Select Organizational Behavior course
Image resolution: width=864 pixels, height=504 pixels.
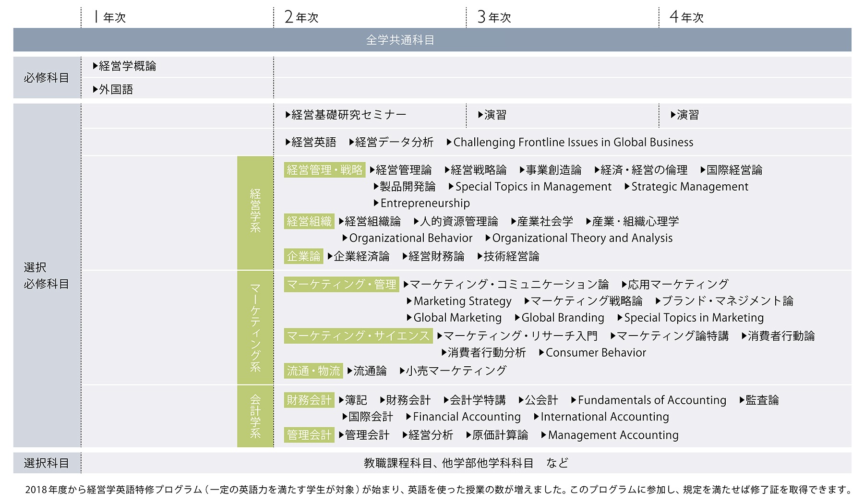[x=408, y=238]
